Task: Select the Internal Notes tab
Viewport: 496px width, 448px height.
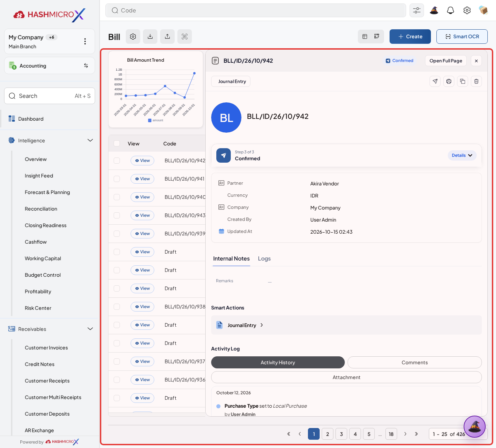Action: [231, 258]
